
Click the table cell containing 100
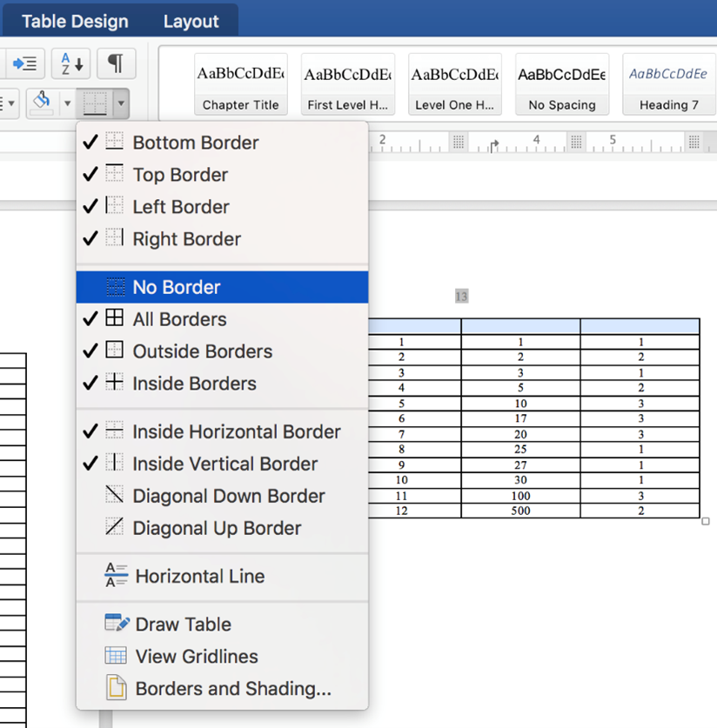pos(520,496)
